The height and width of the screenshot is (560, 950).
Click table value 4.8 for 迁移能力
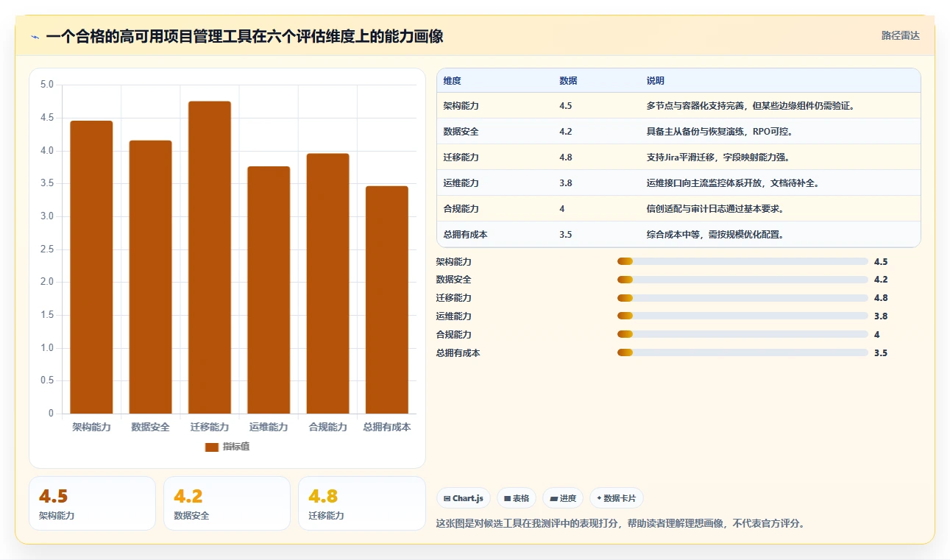(x=566, y=157)
